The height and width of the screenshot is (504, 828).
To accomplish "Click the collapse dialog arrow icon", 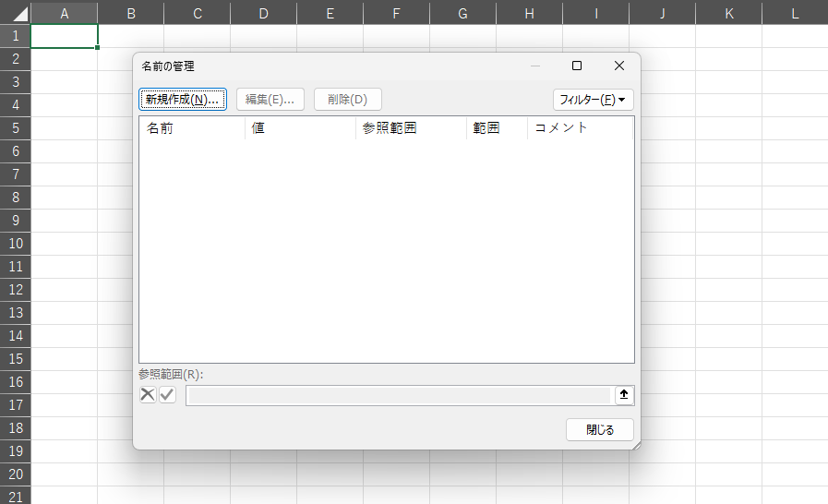I will [624, 395].
